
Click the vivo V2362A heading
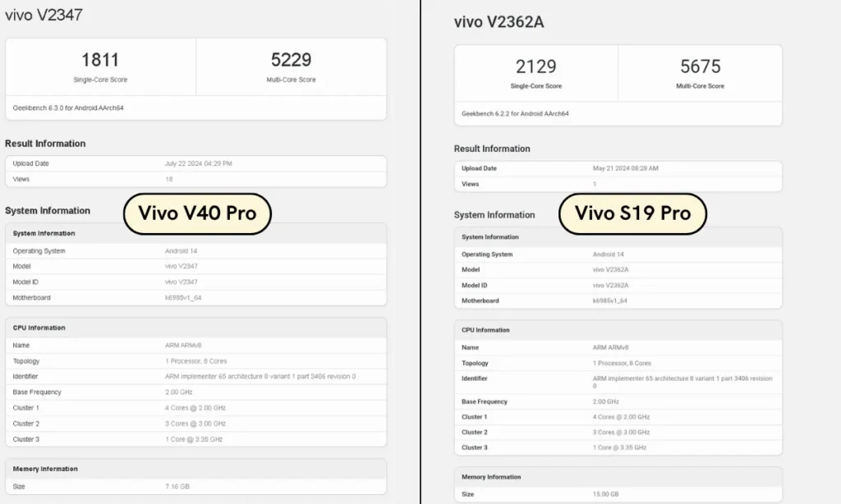tap(499, 22)
